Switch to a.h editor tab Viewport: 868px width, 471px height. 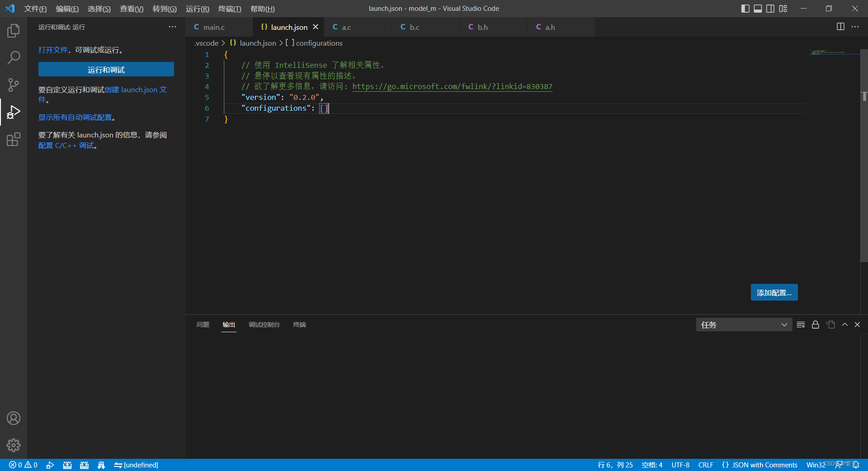click(561, 27)
